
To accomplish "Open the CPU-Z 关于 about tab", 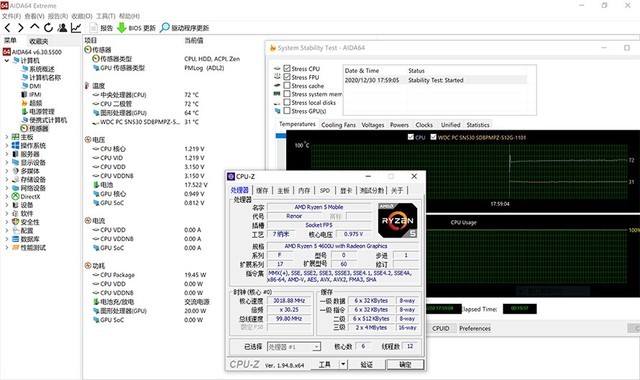I will (x=397, y=191).
